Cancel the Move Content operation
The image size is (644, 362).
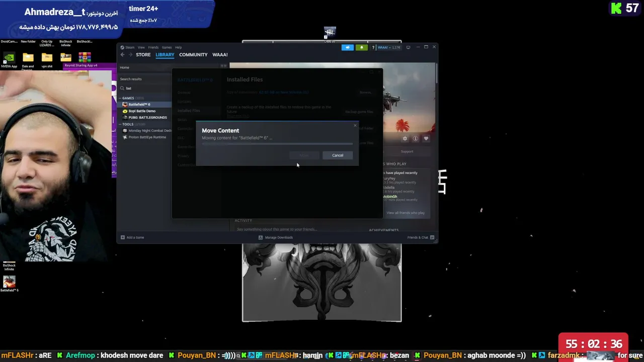pos(338,155)
